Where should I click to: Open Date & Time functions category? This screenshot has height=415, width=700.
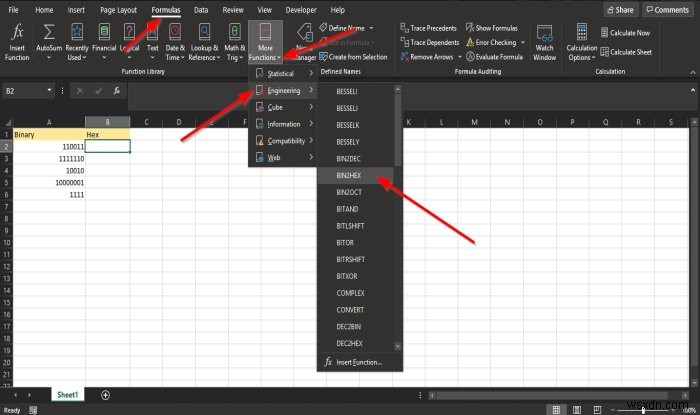[x=175, y=42]
